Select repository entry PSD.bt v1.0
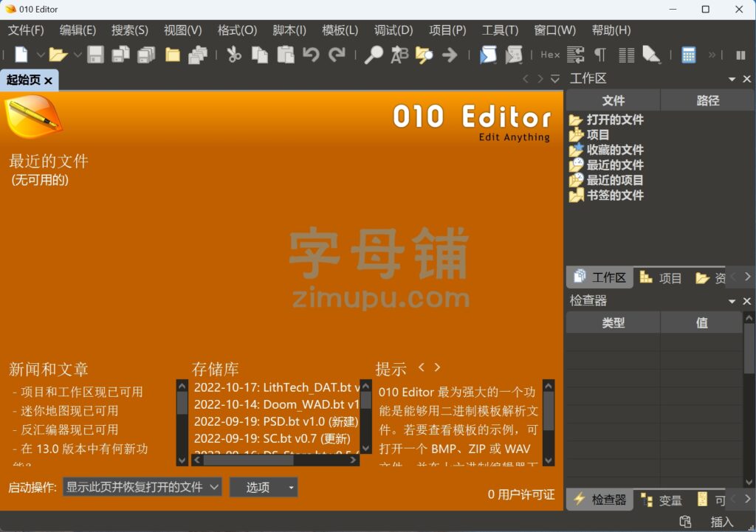Image resolution: width=756 pixels, height=532 pixels. tap(276, 421)
